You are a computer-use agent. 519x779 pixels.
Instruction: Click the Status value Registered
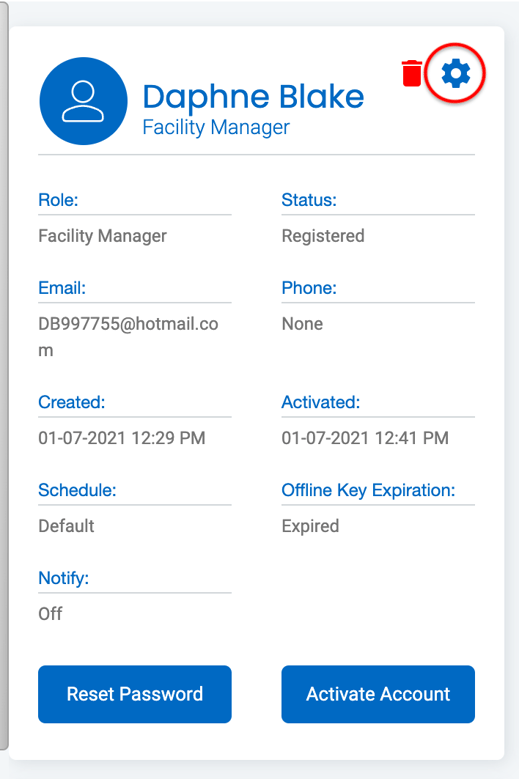323,235
